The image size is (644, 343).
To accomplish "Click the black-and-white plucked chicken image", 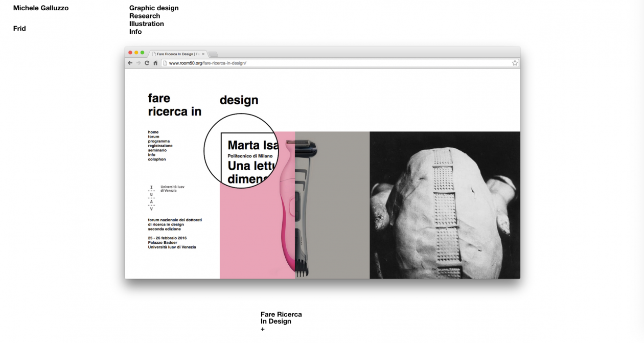I will [445, 205].
